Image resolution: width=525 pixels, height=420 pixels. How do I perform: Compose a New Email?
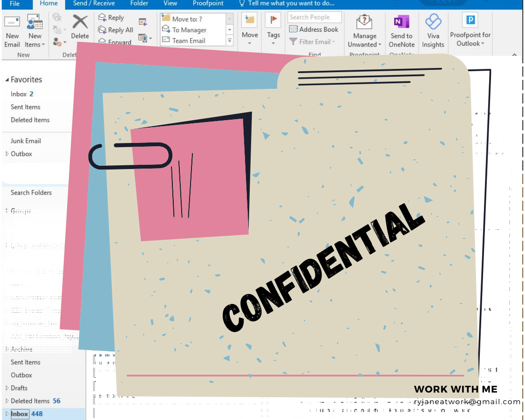(x=12, y=29)
